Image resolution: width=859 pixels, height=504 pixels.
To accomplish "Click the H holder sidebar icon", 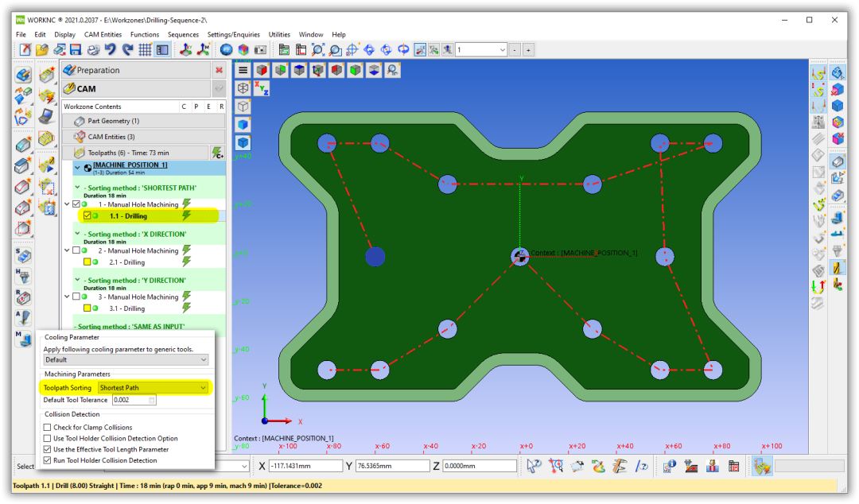I will (x=23, y=276).
